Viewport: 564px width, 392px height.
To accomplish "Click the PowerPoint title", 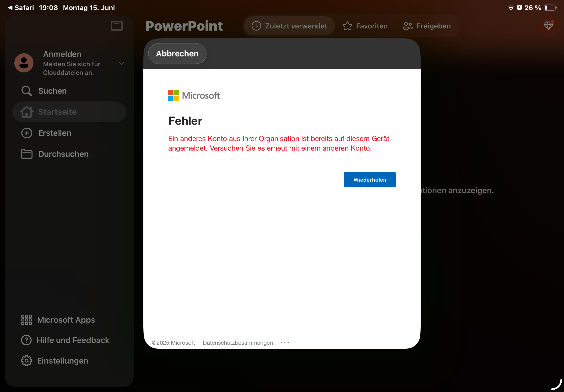I will pos(184,26).
